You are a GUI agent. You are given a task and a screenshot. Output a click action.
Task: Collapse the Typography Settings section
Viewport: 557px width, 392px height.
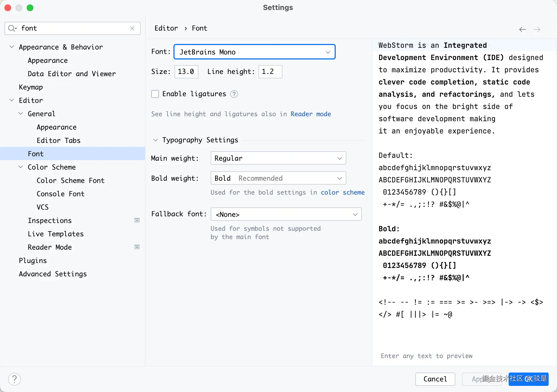click(x=156, y=140)
